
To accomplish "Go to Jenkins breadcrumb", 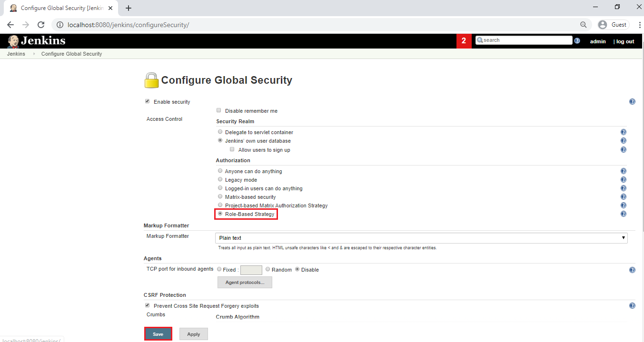I will [16, 54].
